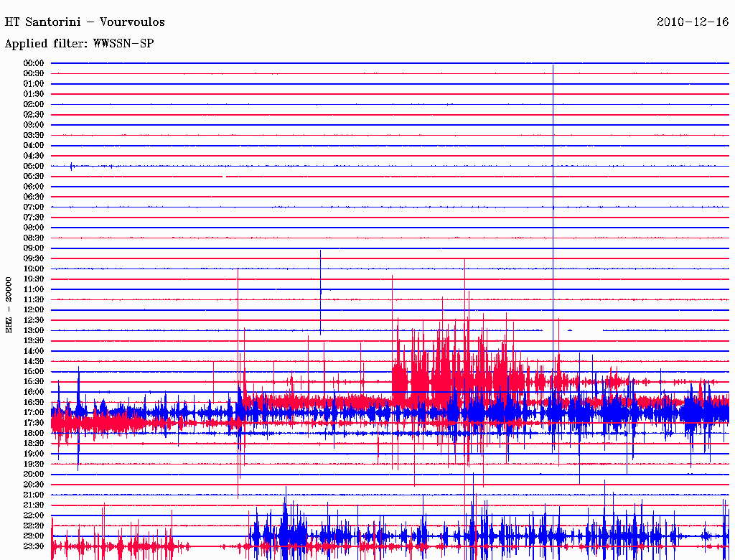
Task: Select the 18:00 time label
Action: pos(34,434)
